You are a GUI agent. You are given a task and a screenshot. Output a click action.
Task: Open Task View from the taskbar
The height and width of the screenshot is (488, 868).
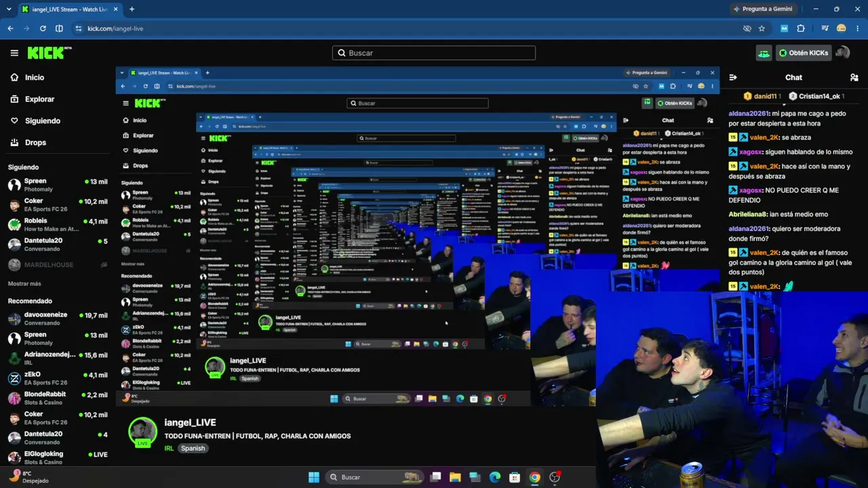436,477
